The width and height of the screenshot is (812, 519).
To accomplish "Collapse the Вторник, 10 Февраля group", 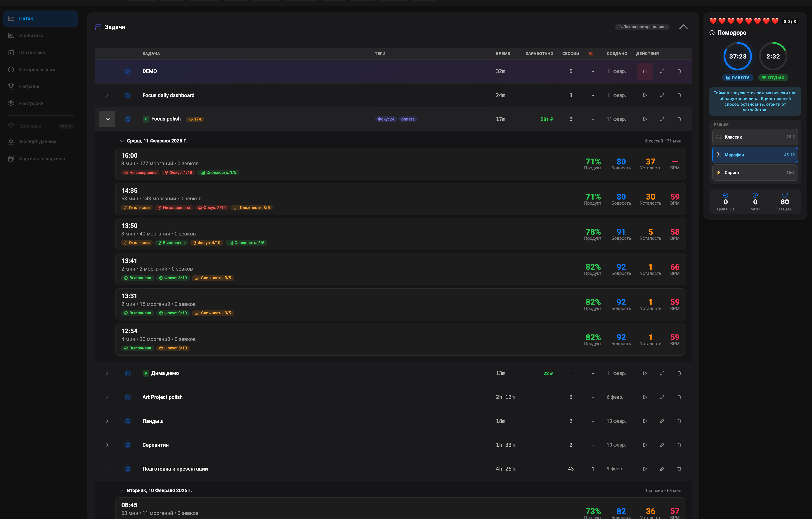I will (122, 491).
